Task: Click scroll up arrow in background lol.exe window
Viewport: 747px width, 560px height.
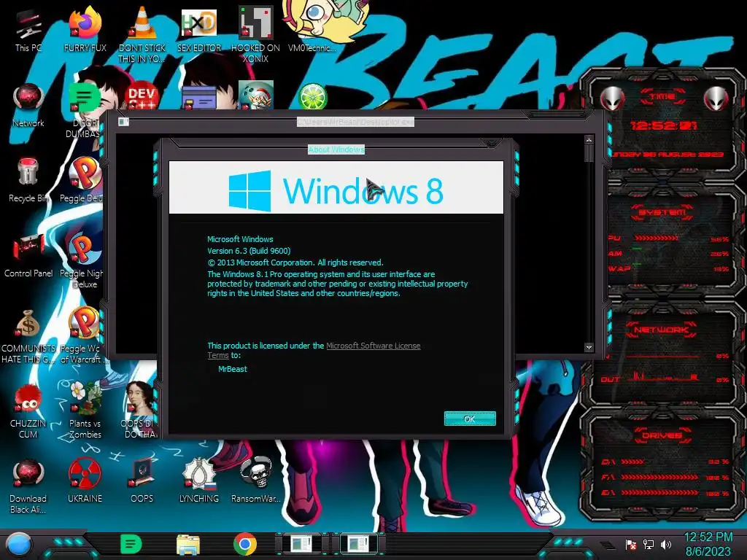Action: tap(589, 139)
